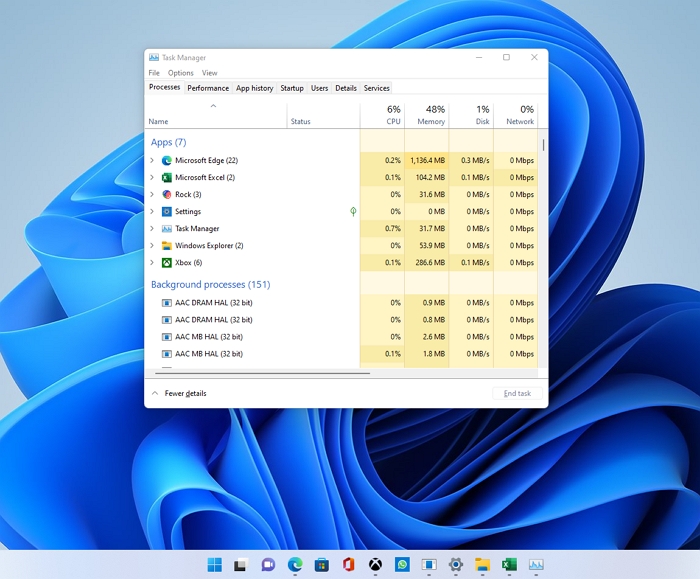Sort by the Name column header

(x=216, y=115)
